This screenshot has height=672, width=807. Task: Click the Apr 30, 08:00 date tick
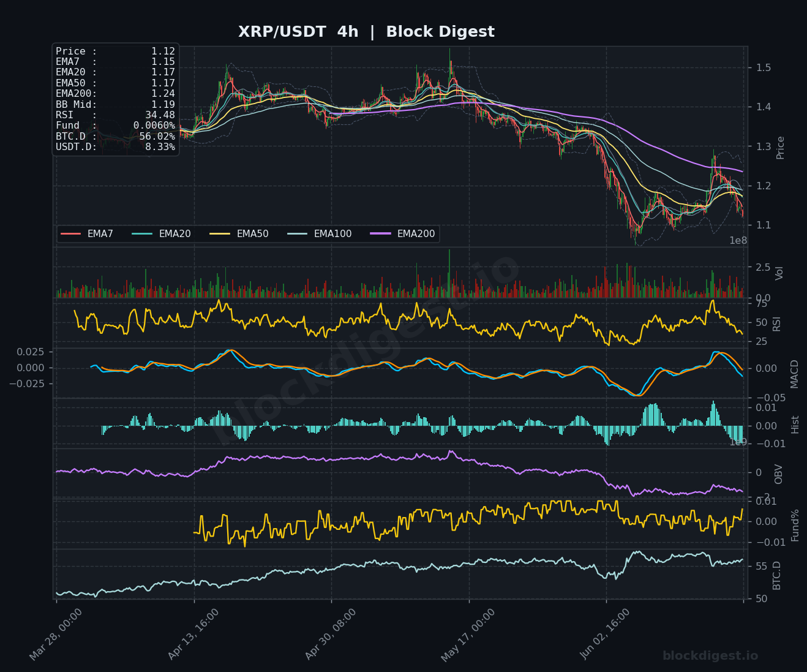(x=331, y=635)
